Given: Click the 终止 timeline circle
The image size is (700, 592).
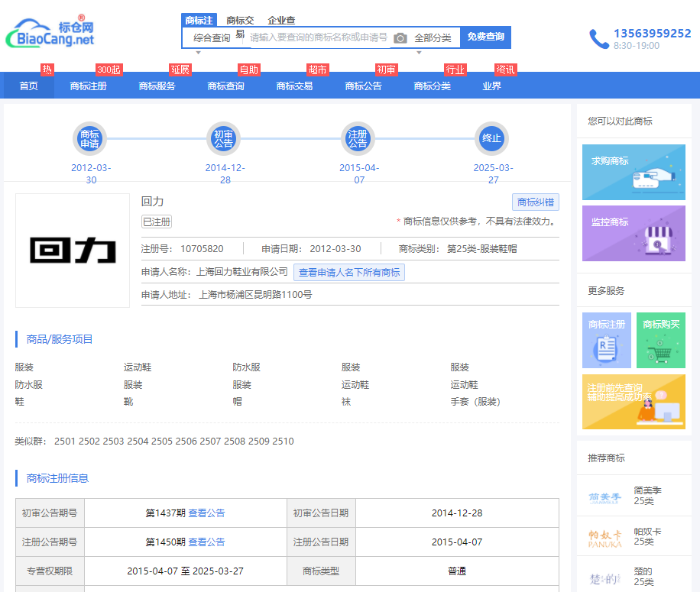Looking at the screenshot, I should 491,139.
